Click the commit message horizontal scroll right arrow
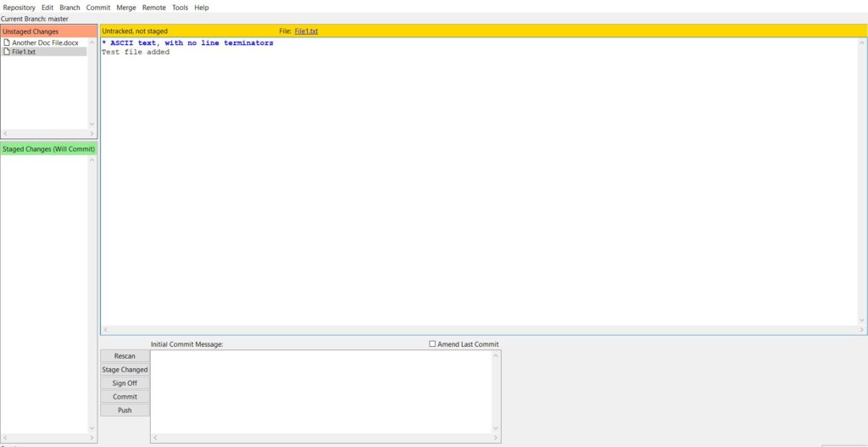 [x=495, y=438]
